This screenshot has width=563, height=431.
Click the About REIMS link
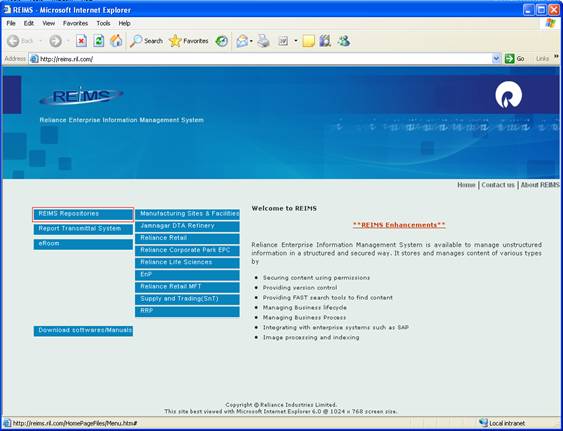coord(540,185)
